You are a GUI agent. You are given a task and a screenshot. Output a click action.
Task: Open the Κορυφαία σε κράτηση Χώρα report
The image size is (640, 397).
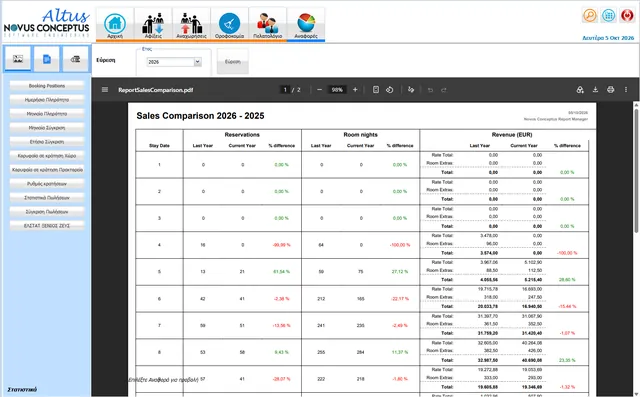point(47,155)
